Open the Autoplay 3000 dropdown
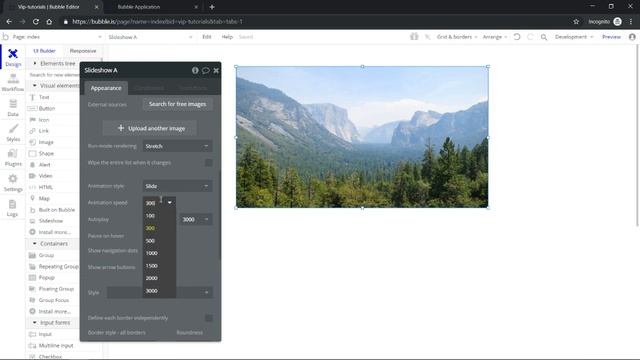The height and width of the screenshot is (360, 640). point(196,220)
